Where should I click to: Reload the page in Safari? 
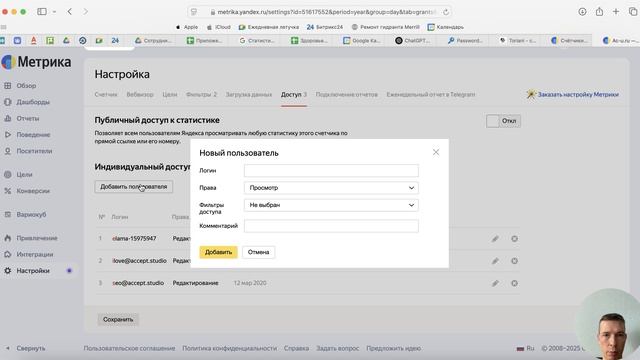tap(446, 12)
